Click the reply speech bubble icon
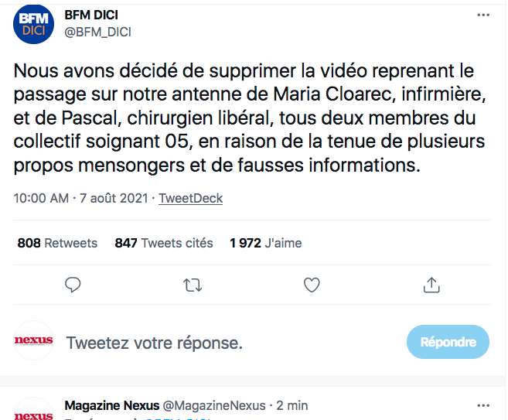 [x=73, y=285]
